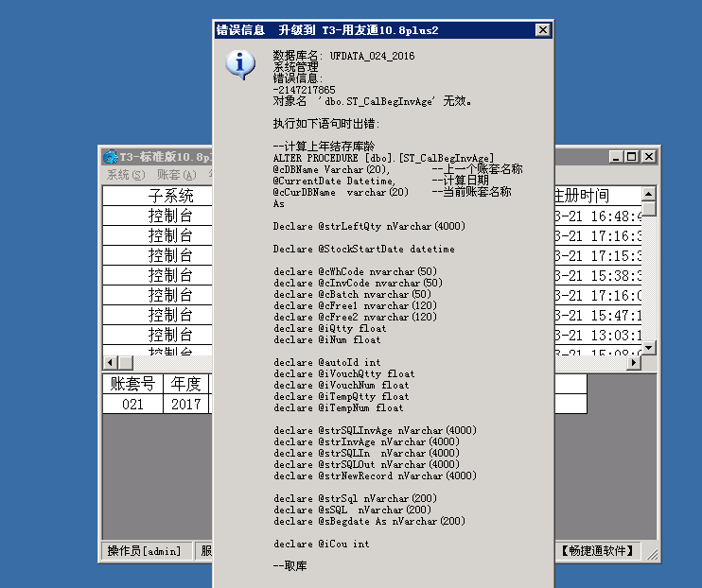Maximize the T3-标准版 background window
The image size is (702, 588).
tap(632, 157)
